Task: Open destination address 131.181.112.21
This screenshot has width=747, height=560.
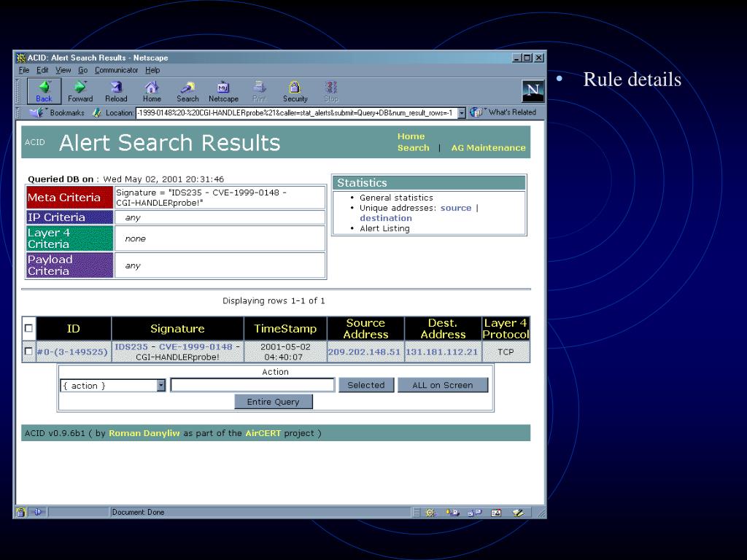Action: (441, 352)
